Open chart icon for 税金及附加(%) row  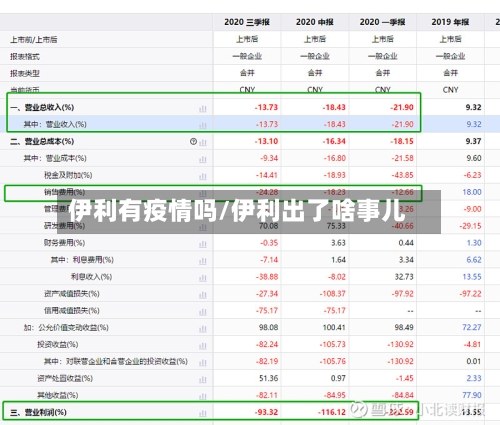point(203,177)
